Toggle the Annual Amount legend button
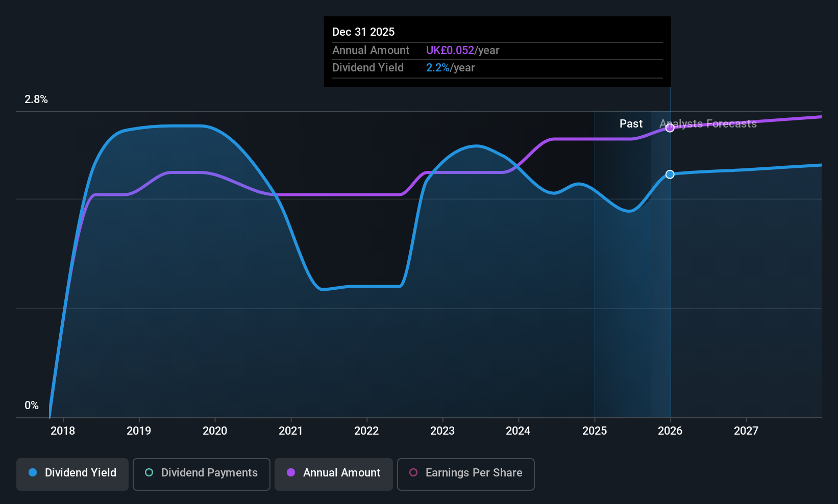 334,474
